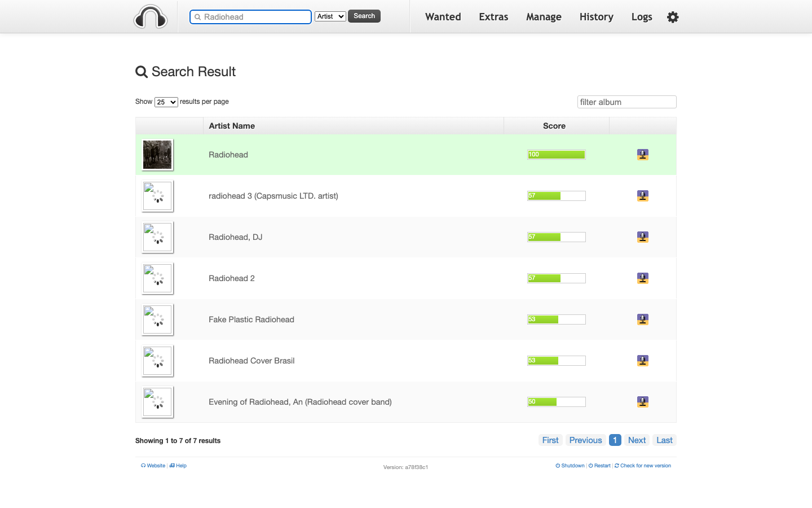812x508 pixels.
Task: Focus the filter album field
Action: [627, 102]
